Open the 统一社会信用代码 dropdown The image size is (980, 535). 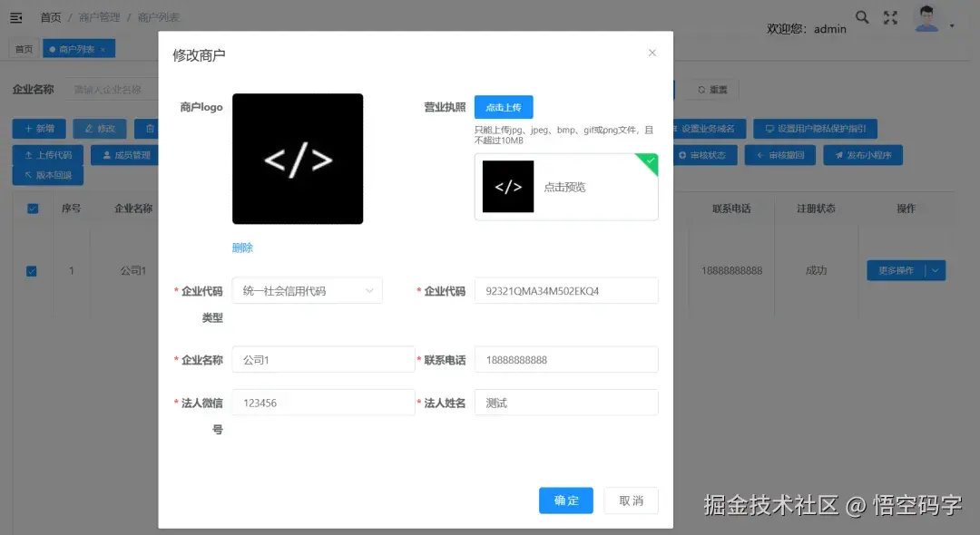307,290
